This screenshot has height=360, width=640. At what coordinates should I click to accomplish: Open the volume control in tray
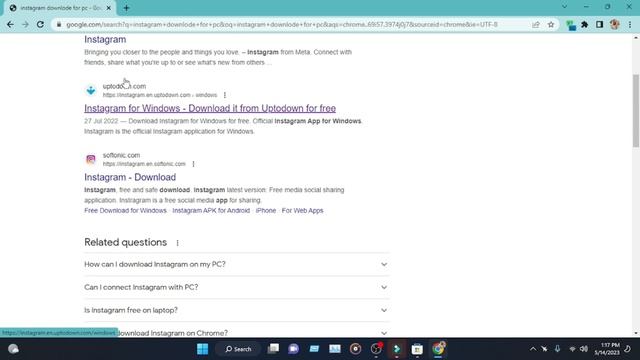pos(584,349)
